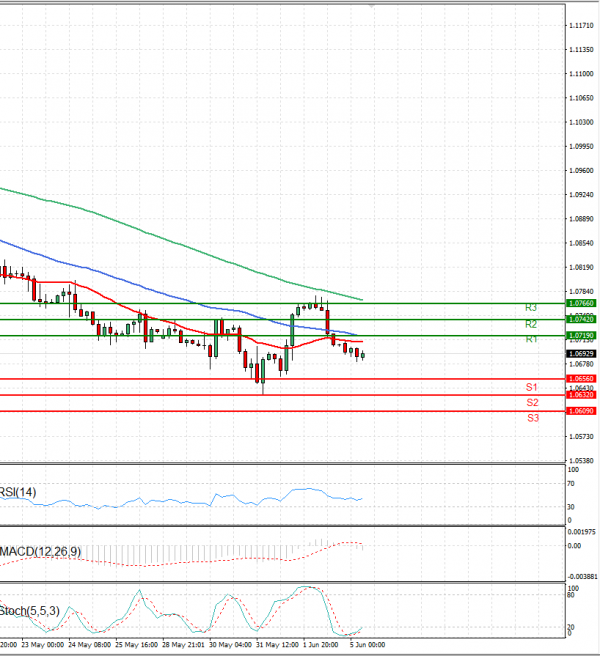Click the 5 Jun 00:00 time label
The image size is (600, 656).
367,645
